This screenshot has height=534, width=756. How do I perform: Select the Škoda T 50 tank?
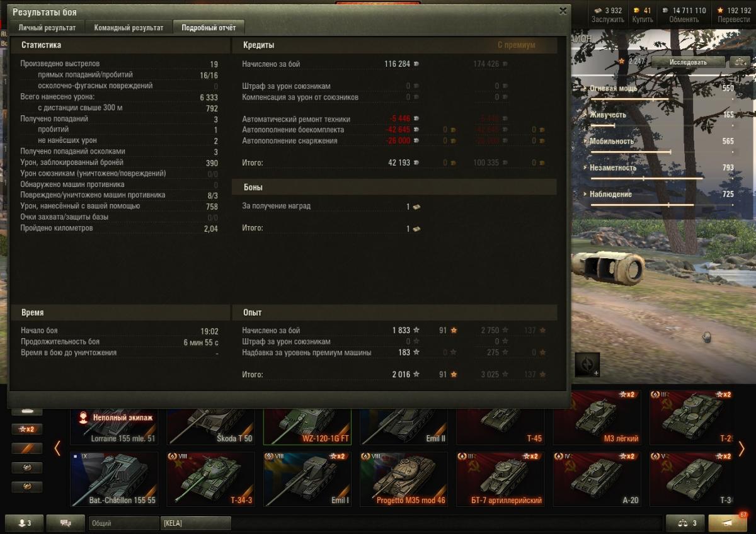pos(210,426)
